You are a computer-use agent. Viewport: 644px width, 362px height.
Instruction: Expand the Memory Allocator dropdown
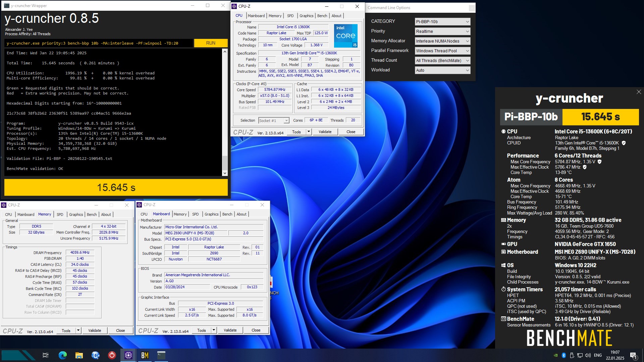pos(442,41)
